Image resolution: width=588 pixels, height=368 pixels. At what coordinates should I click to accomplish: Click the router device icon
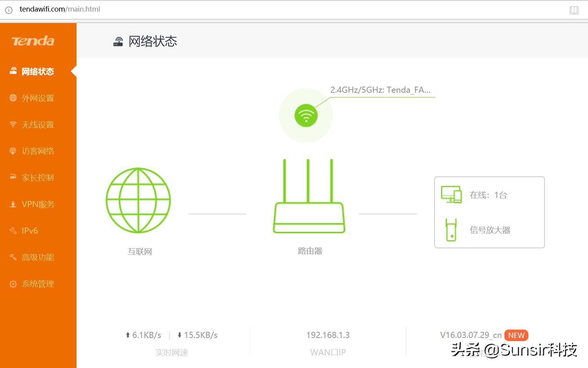pos(309,197)
